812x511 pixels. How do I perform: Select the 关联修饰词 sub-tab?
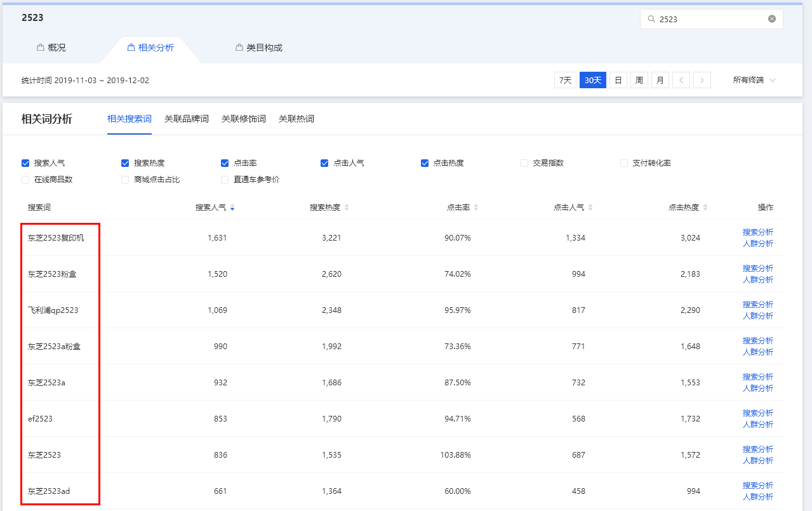pos(244,119)
